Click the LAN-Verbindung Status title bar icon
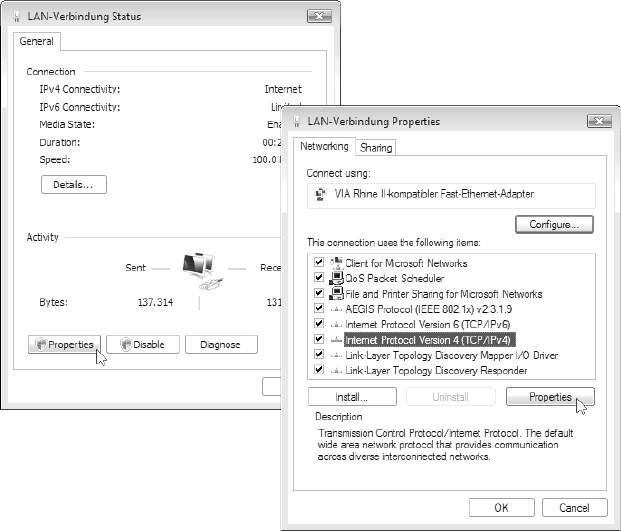 17,16
